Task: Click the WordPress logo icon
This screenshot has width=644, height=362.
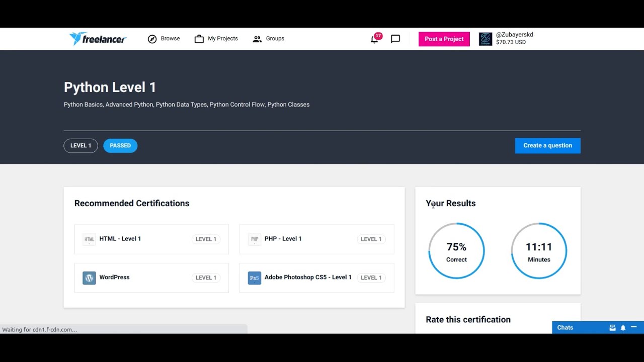Action: [x=89, y=278]
